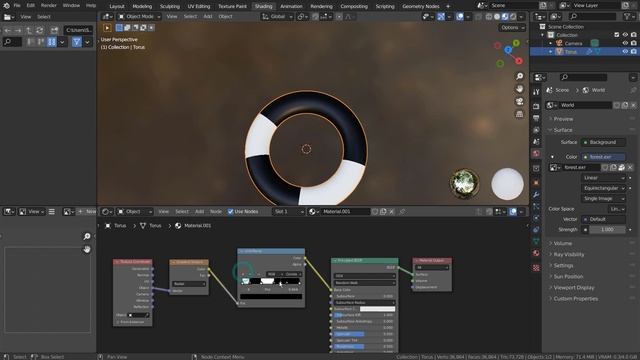Toggle From Instancer checkbox in node
This screenshot has height=360, width=640.
click(118, 322)
